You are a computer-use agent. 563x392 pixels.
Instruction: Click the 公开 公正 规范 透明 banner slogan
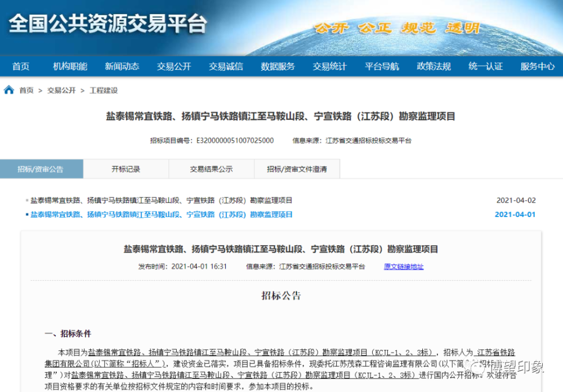[x=397, y=28]
